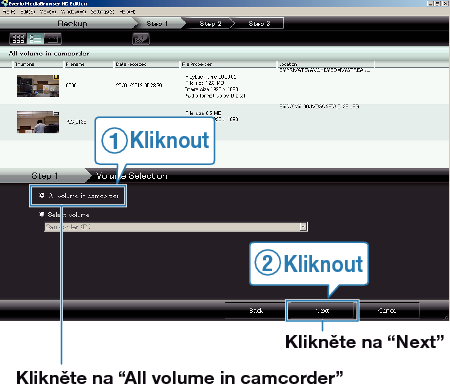
Task: Click the toolbar icon right of view icons
Action: pyautogui.click(x=141, y=39)
